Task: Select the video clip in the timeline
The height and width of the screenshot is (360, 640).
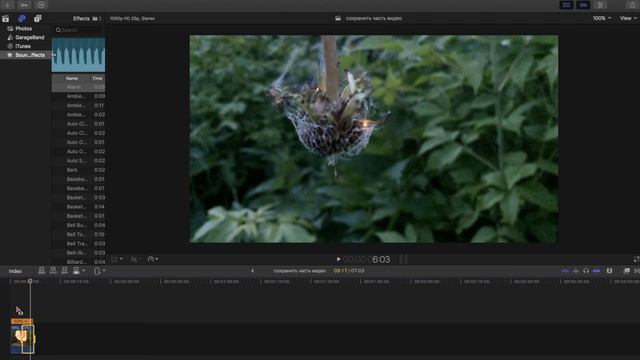Action: (x=22, y=339)
